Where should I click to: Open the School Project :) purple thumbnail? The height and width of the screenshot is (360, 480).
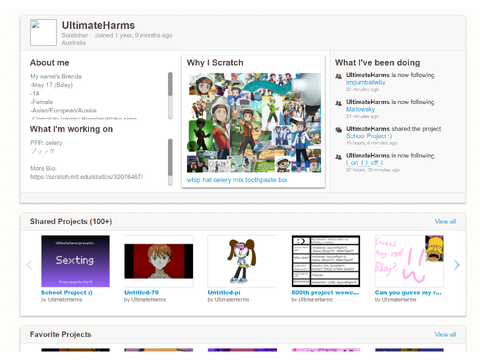75,261
